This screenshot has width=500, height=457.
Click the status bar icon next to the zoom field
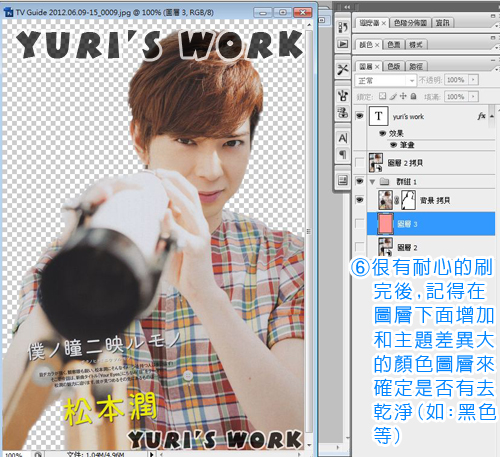click(x=38, y=454)
